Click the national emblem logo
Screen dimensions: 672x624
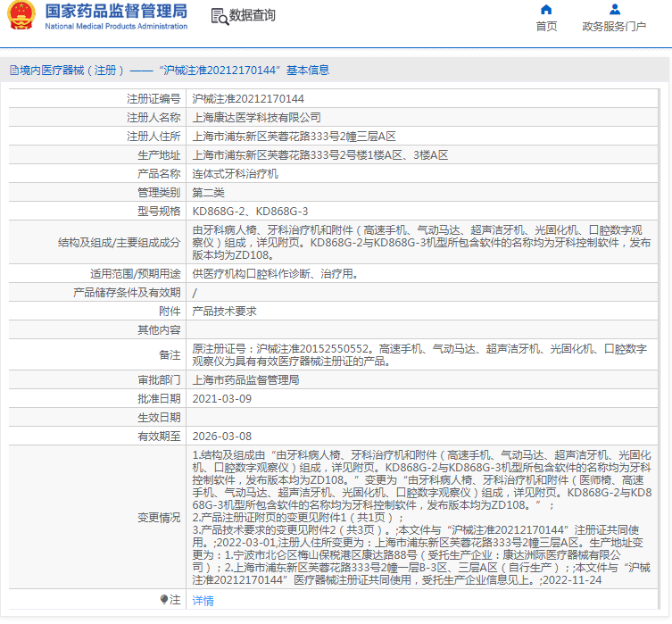pos(21,15)
